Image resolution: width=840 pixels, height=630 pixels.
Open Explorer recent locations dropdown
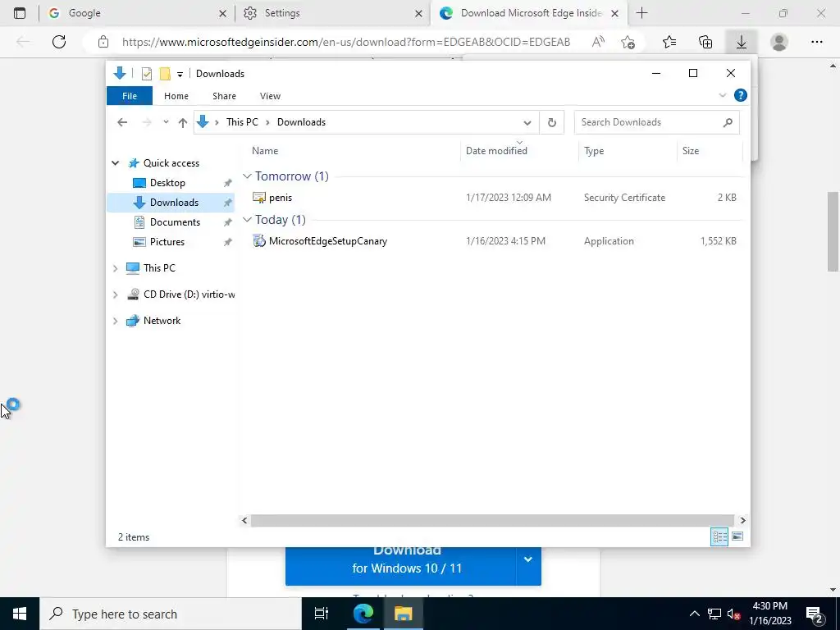pos(166,122)
